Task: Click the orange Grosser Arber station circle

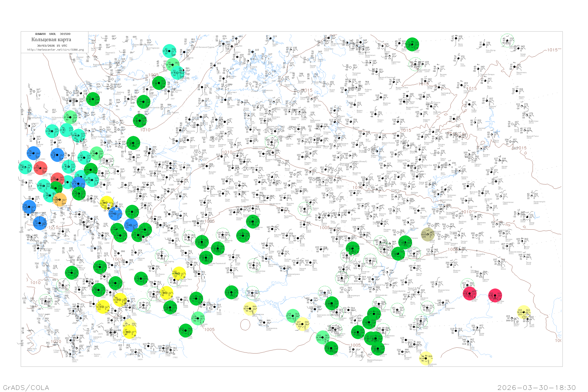Action: click(x=60, y=200)
